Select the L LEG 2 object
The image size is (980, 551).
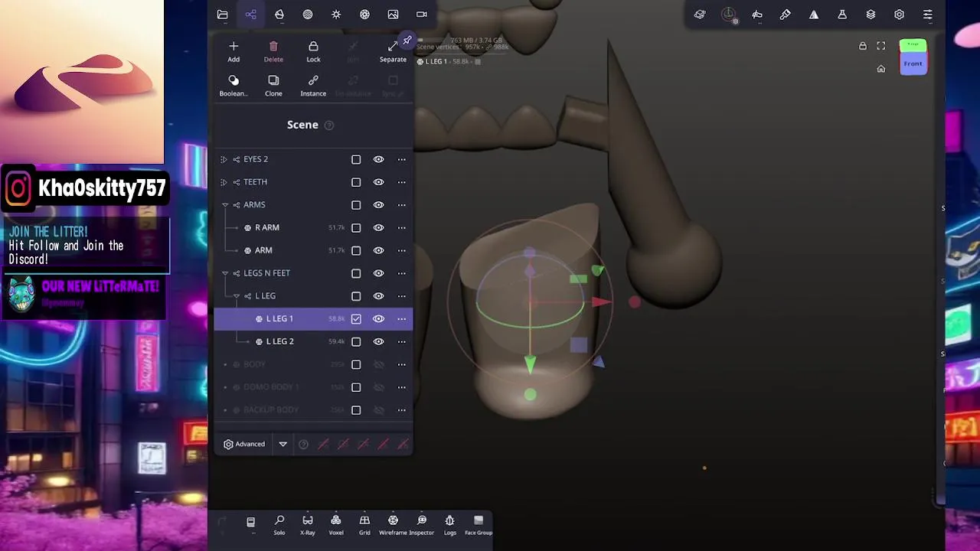coord(280,341)
